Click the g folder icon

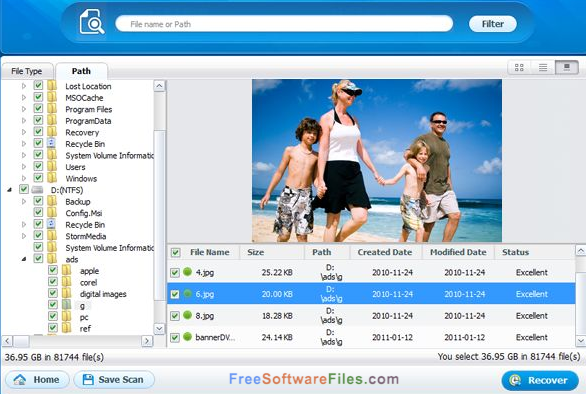pos(67,305)
